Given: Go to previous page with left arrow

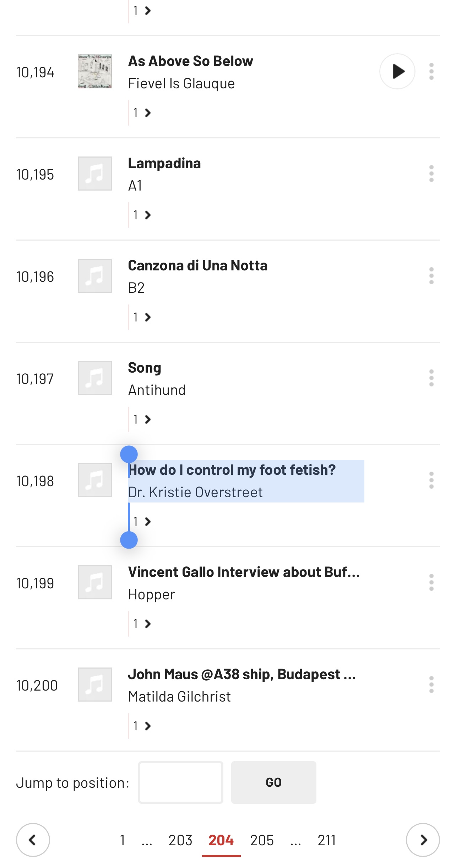Looking at the screenshot, I should pyautogui.click(x=33, y=840).
